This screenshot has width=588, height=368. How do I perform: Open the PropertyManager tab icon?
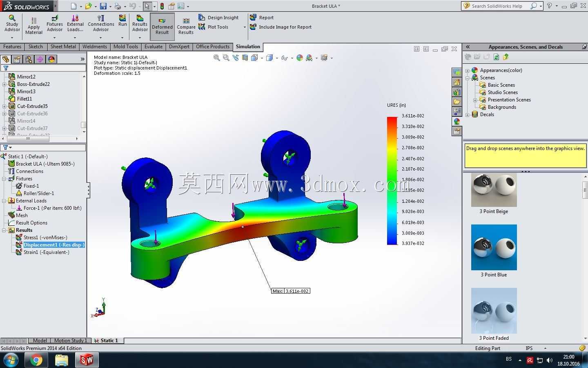17,59
